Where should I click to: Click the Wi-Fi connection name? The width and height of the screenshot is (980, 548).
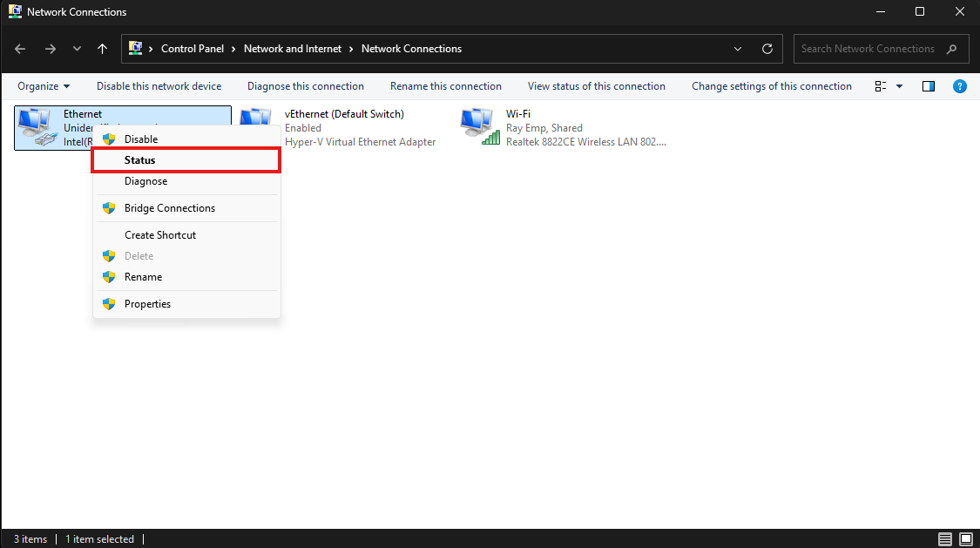(x=518, y=114)
